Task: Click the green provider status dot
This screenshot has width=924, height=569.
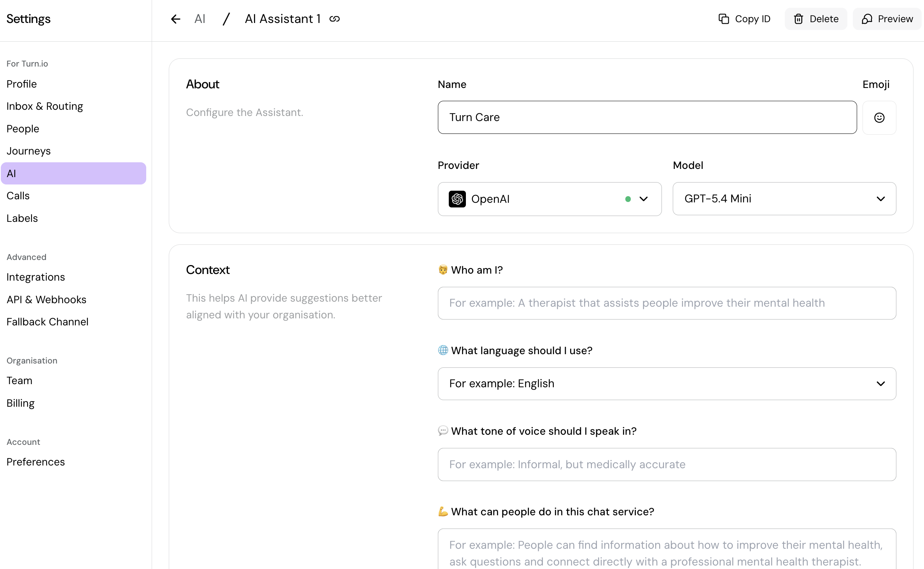Action: (628, 199)
